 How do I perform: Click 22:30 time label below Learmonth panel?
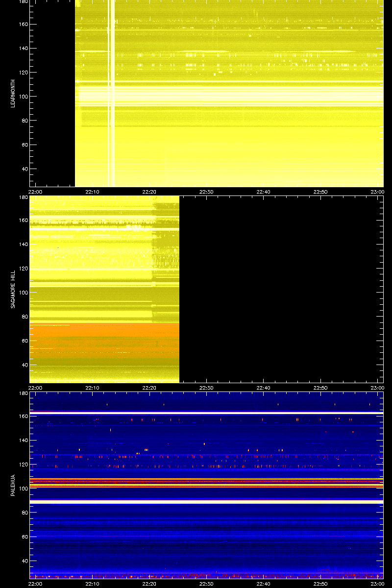coord(206,192)
